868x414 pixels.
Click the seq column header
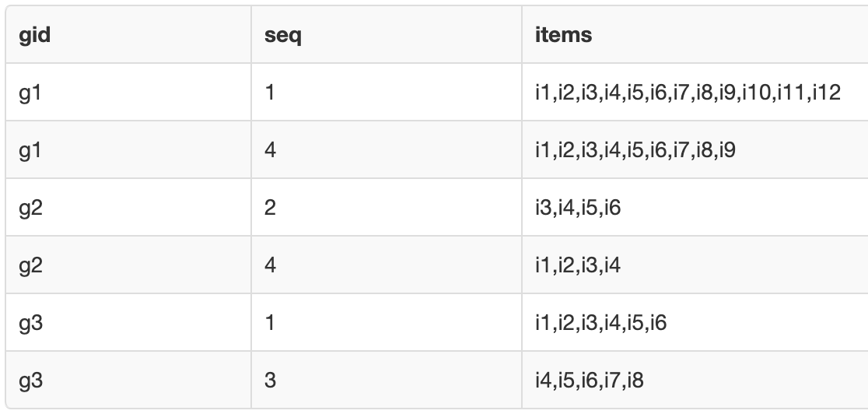tap(282, 37)
